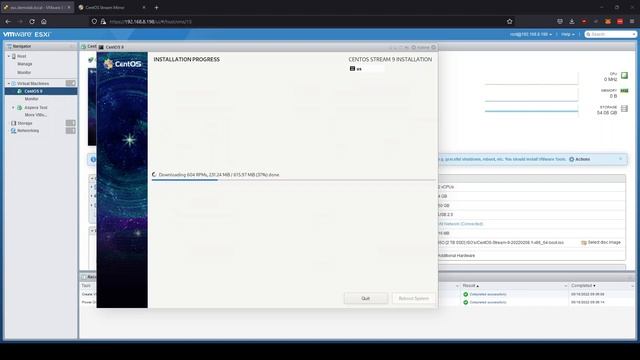Image resolution: width=640 pixels, height=360 pixels.
Task: Open a new browser tab with plus
Action: tap(156, 7)
